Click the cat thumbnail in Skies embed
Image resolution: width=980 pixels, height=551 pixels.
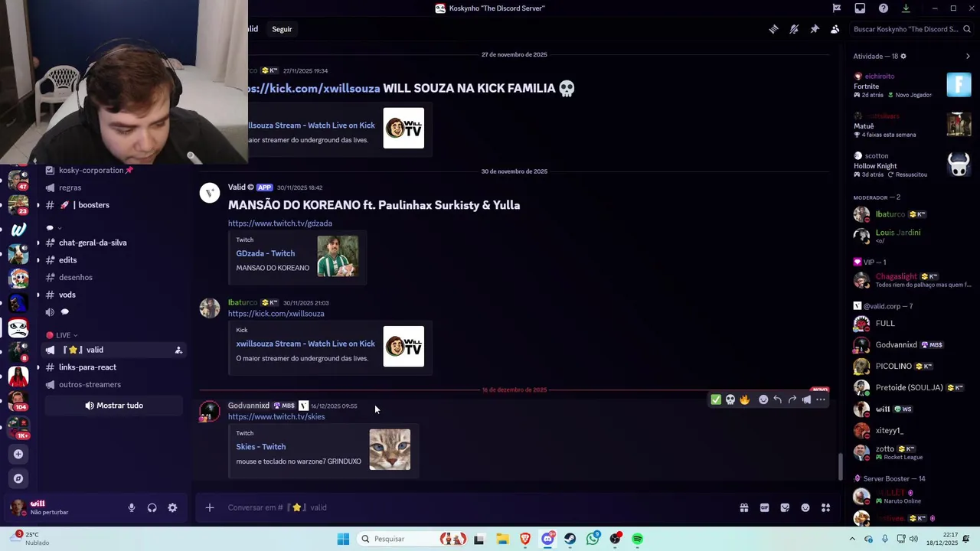click(390, 449)
